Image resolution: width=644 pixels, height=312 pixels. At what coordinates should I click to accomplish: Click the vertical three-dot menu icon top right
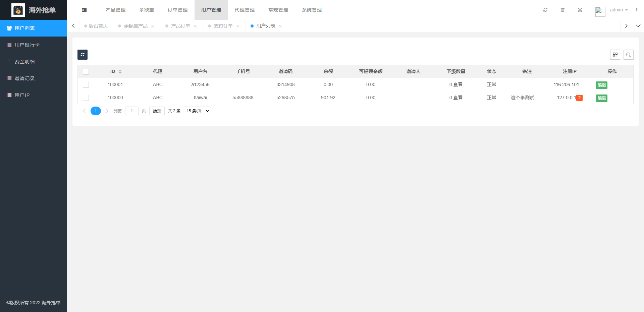pyautogui.click(x=637, y=10)
